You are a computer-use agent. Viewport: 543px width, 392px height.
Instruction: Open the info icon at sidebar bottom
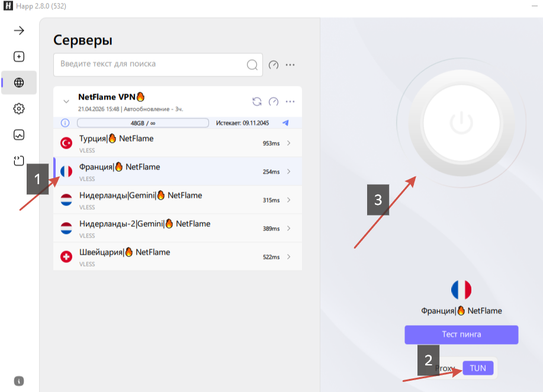point(19,381)
